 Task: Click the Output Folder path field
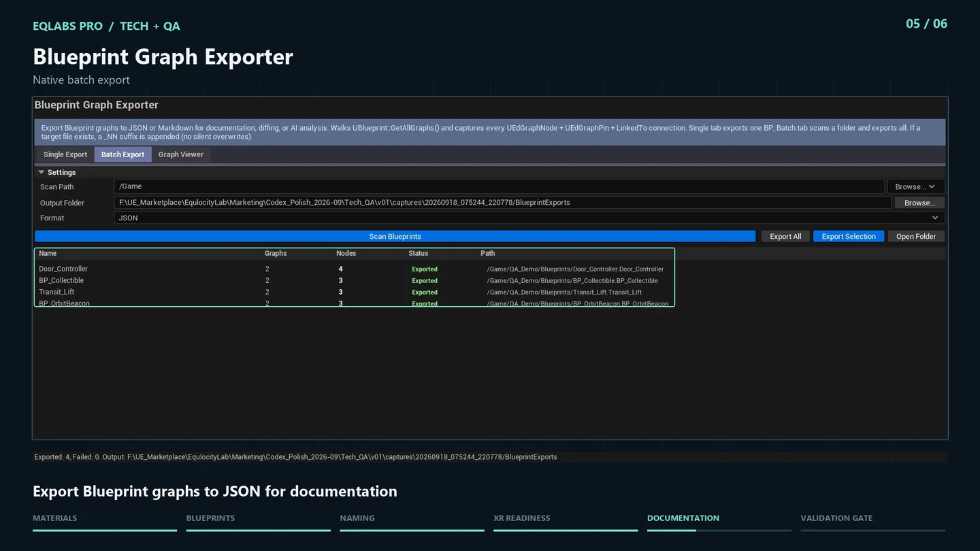(x=502, y=202)
